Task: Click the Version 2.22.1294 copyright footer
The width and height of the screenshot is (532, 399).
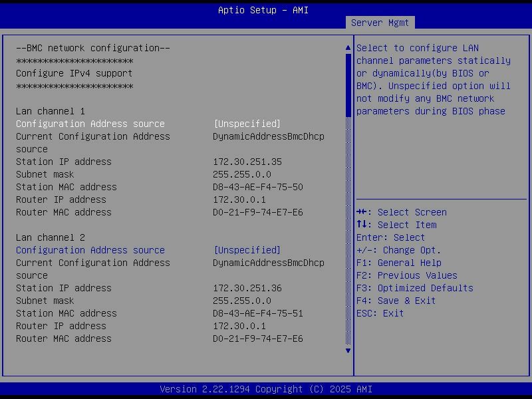Action: click(266, 389)
